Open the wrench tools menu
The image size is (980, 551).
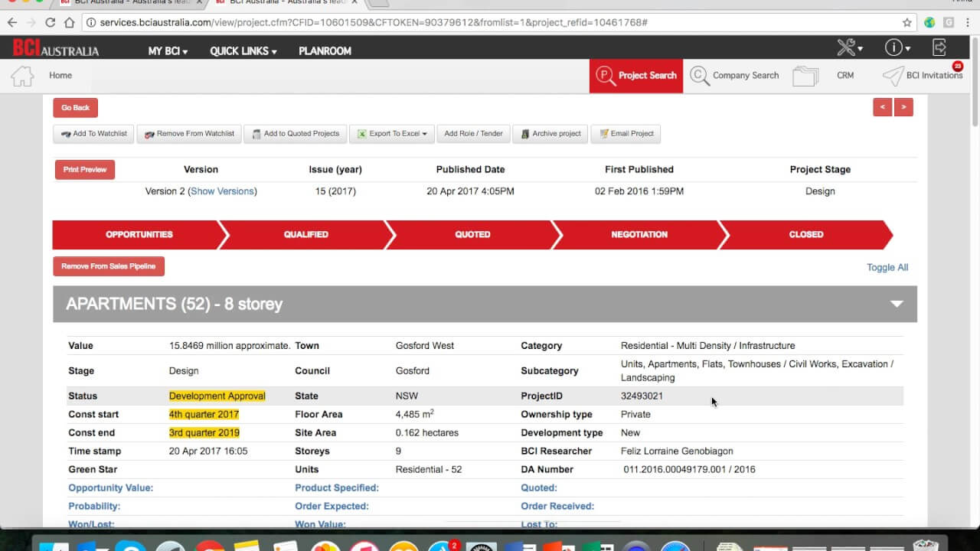(x=849, y=47)
